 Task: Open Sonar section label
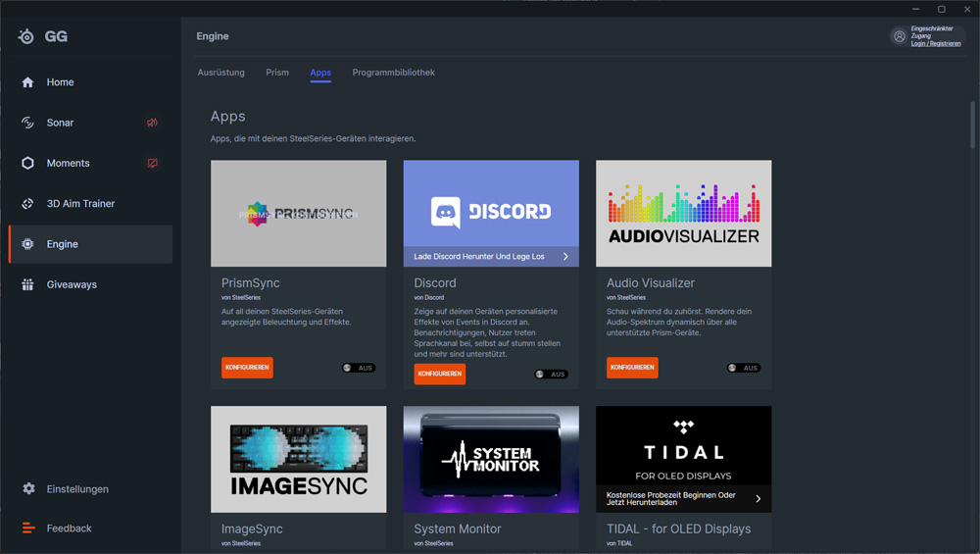60,123
